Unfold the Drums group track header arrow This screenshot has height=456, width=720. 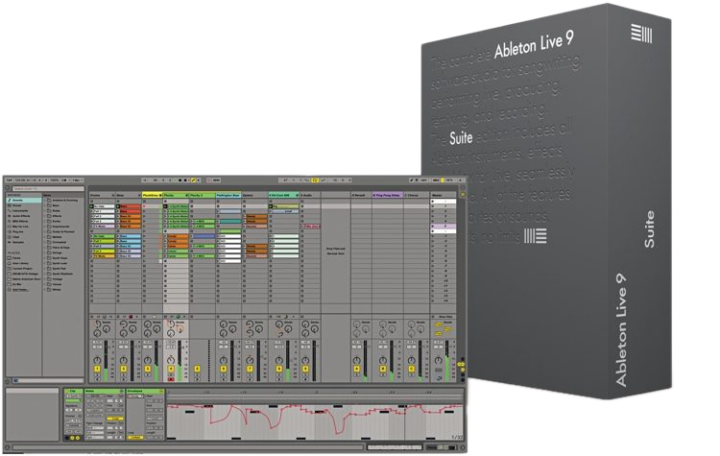tap(113, 195)
